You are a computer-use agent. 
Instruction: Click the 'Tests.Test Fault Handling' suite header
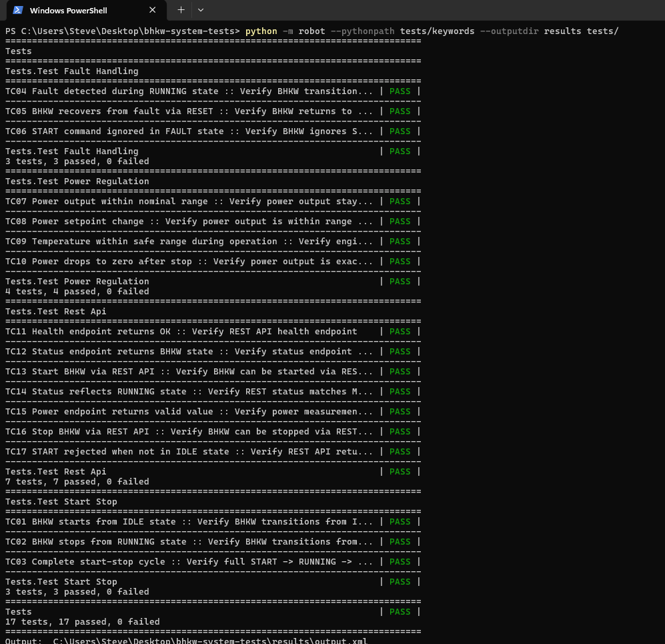71,71
